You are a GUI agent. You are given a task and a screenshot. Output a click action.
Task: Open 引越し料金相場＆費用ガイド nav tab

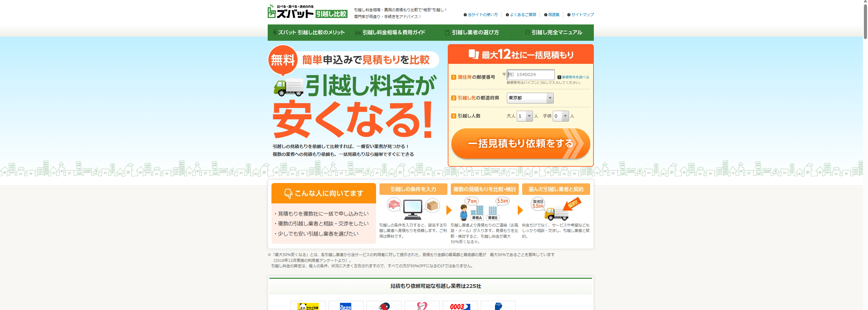coord(390,33)
